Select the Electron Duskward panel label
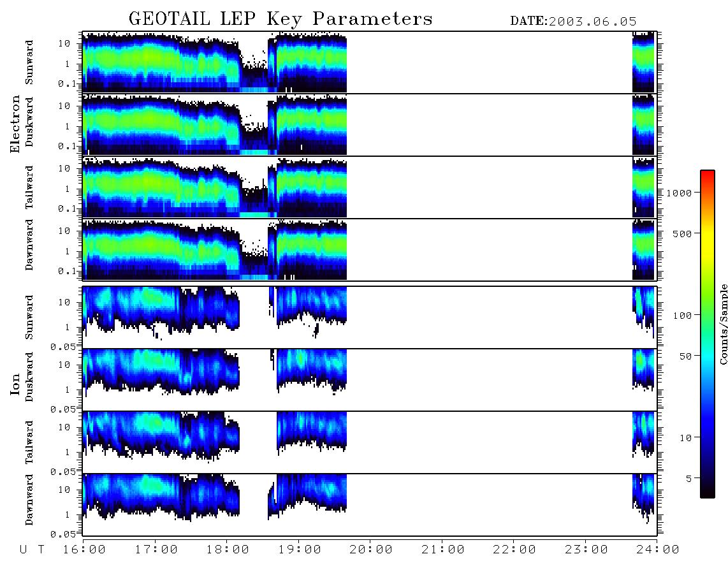 29,122
